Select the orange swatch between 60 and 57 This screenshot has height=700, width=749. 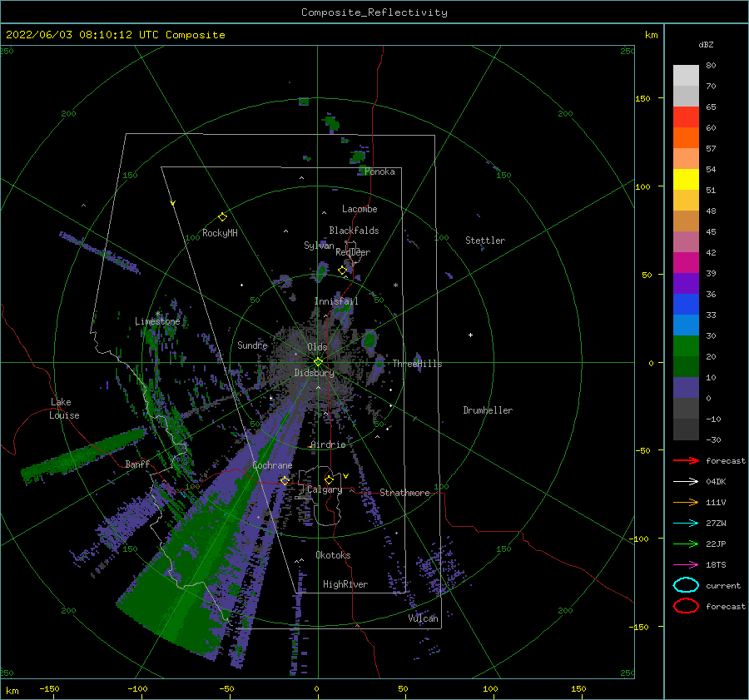pyautogui.click(x=686, y=137)
